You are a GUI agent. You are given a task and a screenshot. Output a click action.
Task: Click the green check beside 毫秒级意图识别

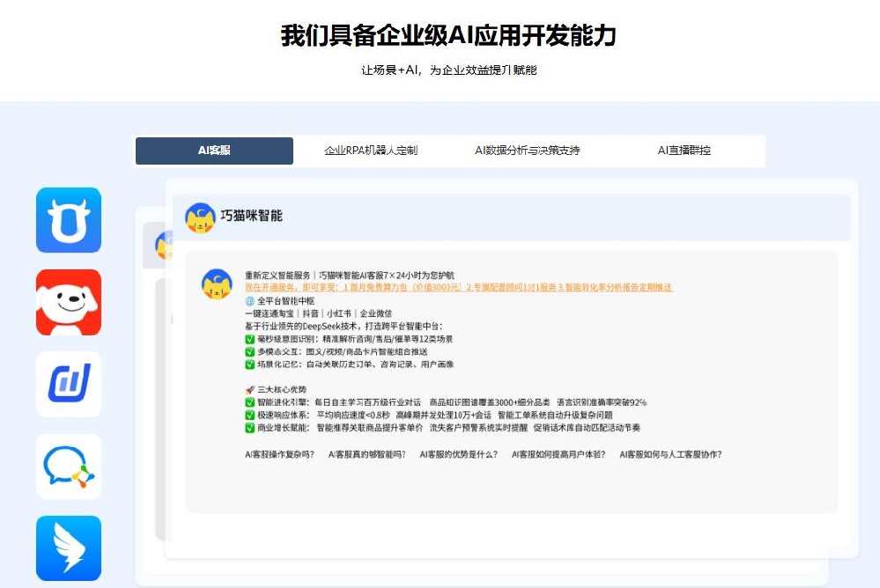pos(250,339)
